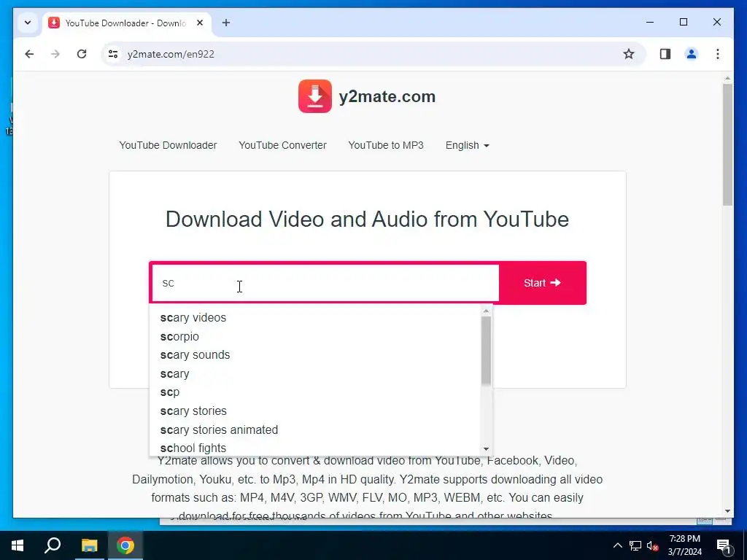This screenshot has height=560, width=747.
Task: Bookmark this page with the star
Action: click(x=629, y=54)
